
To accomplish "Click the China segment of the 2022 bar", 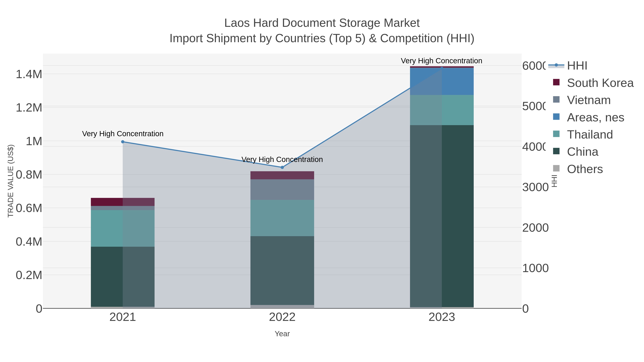I will click(x=282, y=271).
